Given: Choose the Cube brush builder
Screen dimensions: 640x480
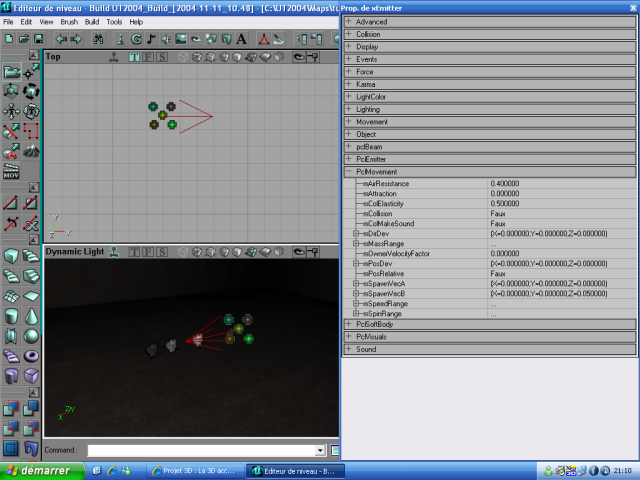Looking at the screenshot, I should (11, 256).
